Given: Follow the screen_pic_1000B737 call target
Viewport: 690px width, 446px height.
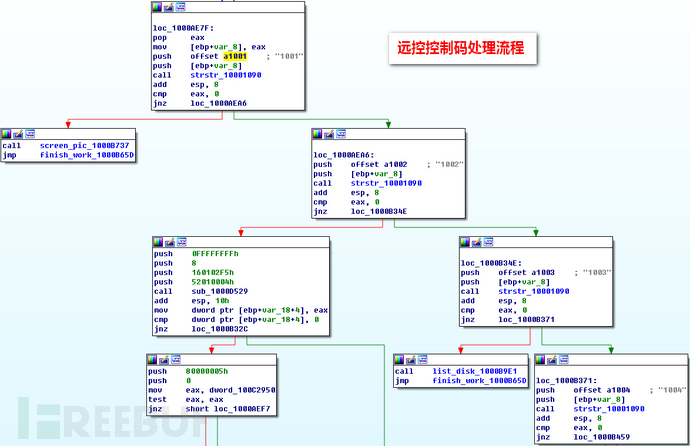Looking at the screenshot, I should [84, 145].
